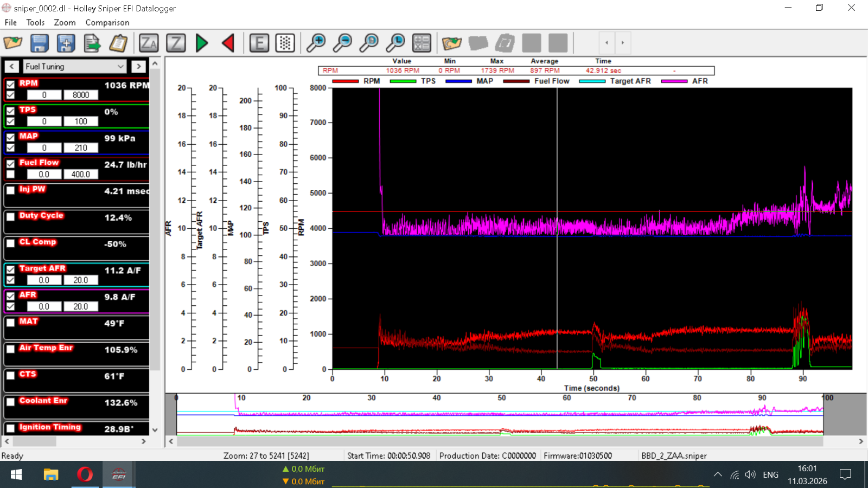Viewport: 868px width, 488px height.
Task: Click the calculator math icon in toolbar
Action: tap(422, 43)
